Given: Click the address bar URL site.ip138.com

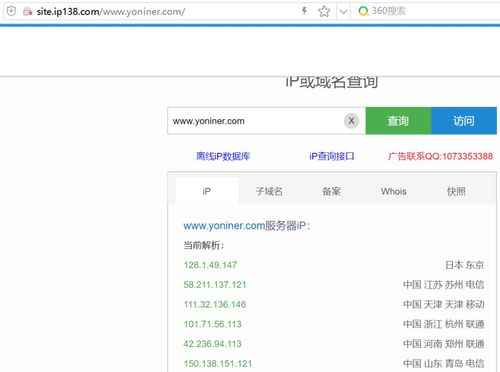Looking at the screenshot, I should coord(111,12).
